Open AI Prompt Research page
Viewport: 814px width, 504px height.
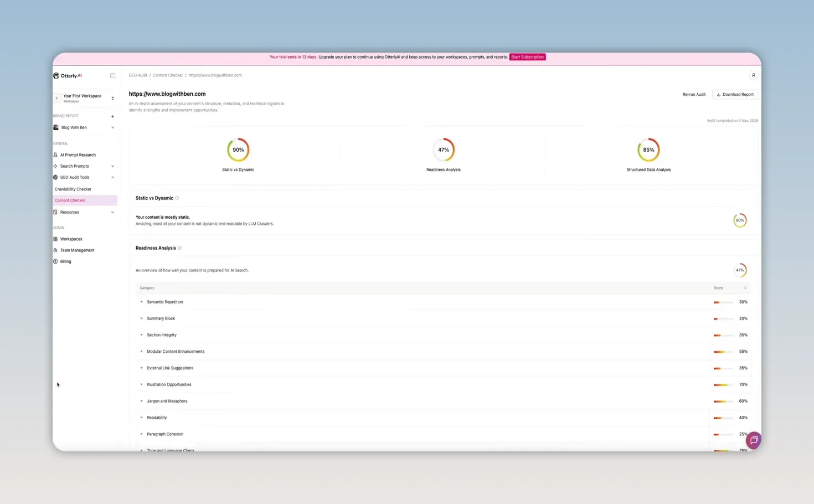[x=78, y=155]
